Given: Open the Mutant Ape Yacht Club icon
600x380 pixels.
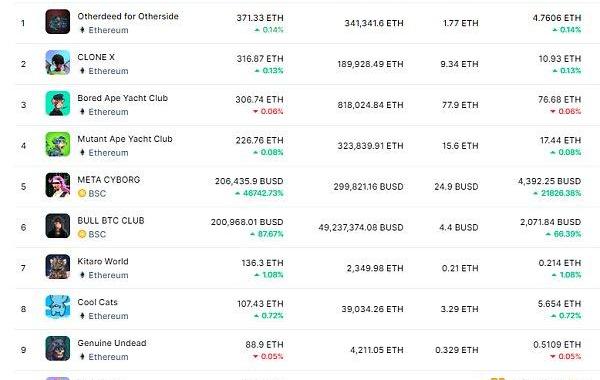Looking at the screenshot, I should point(58,144).
